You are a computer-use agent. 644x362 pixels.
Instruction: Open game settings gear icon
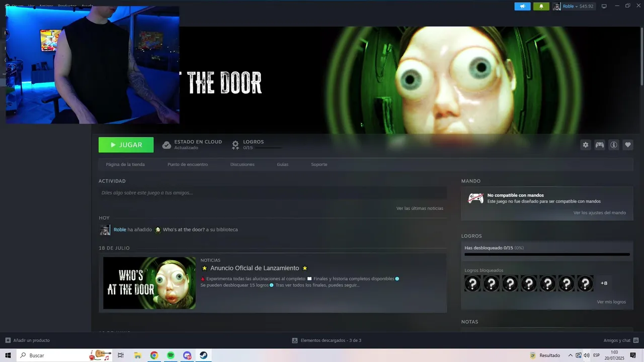coord(585,145)
